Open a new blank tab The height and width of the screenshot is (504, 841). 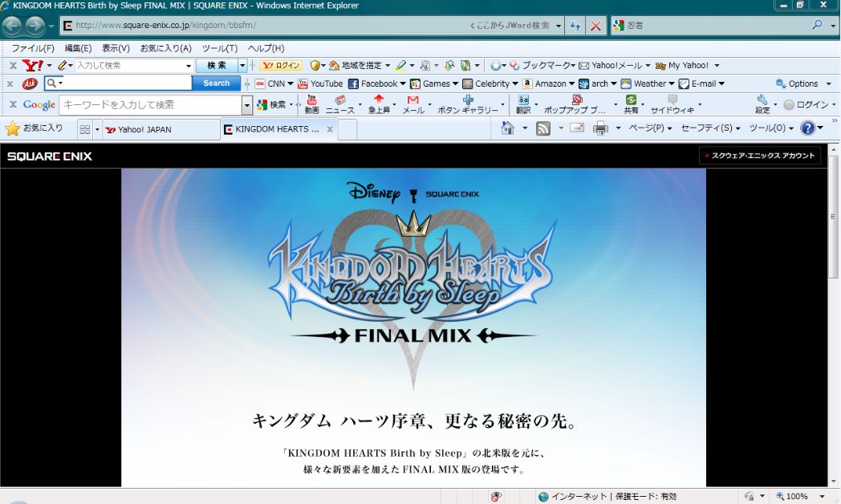(x=347, y=129)
